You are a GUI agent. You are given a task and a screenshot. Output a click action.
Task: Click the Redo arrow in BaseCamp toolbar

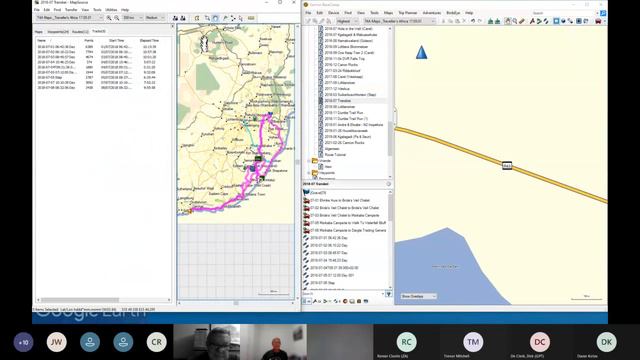pos(480,21)
